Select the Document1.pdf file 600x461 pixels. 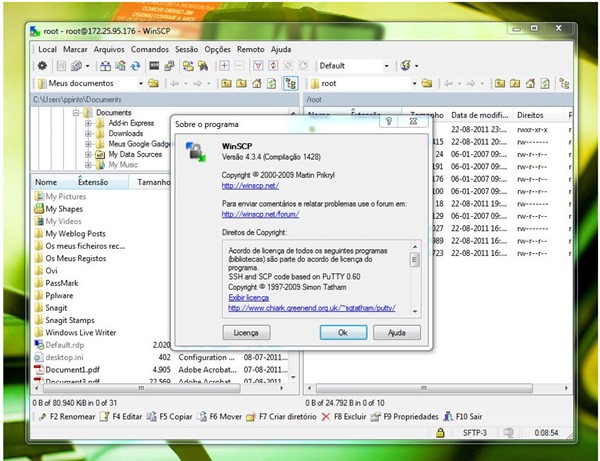[73, 370]
